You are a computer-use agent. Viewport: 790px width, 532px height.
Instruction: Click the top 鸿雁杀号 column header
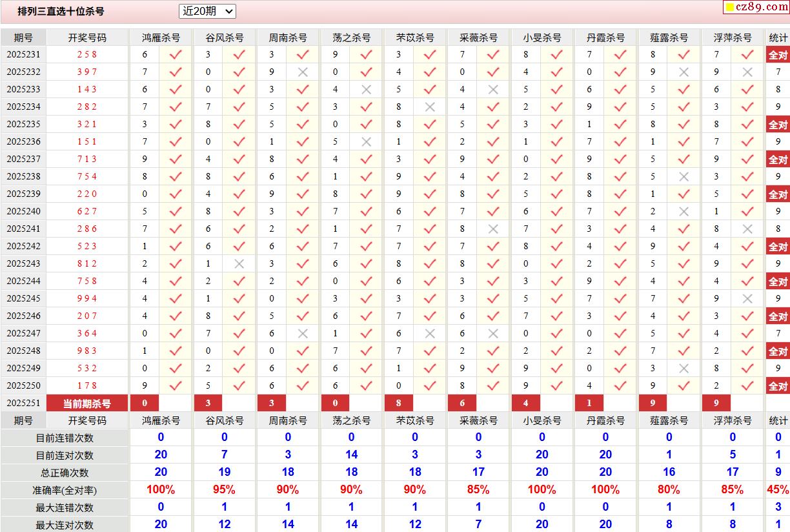161,38
